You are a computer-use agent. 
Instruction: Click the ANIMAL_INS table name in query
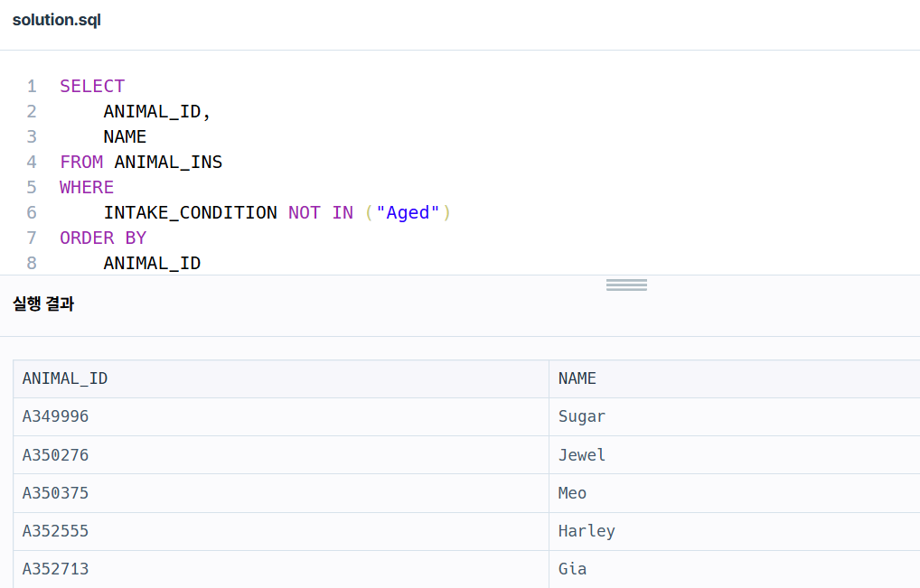[x=168, y=162]
